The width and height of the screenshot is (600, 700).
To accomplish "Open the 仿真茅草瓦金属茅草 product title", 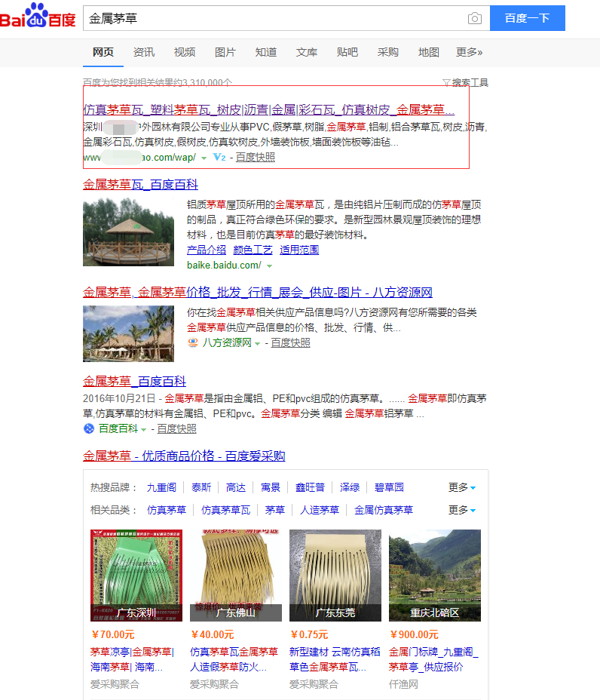I will click(x=234, y=659).
